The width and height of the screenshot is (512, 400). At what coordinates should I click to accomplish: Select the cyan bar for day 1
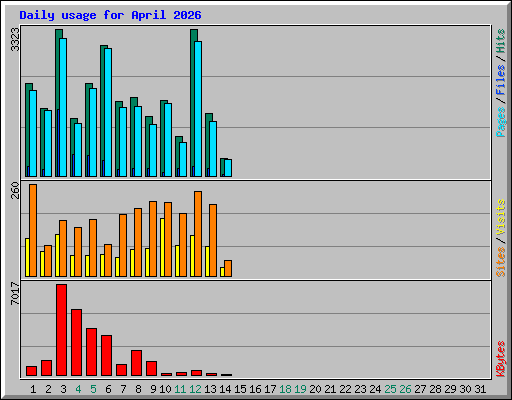33,133
